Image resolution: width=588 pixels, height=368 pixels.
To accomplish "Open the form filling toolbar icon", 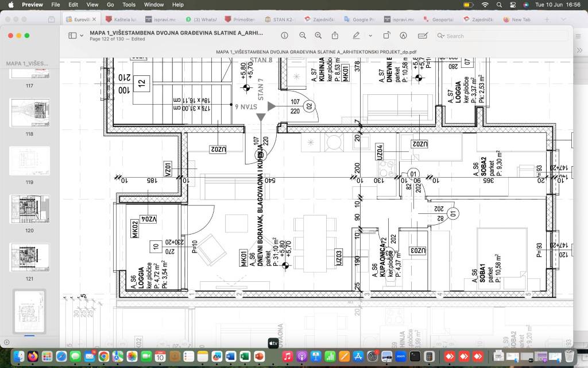I will pyautogui.click(x=423, y=36).
